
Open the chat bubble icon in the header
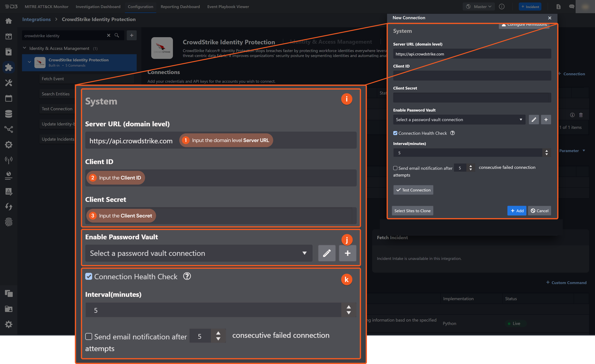coord(572,7)
